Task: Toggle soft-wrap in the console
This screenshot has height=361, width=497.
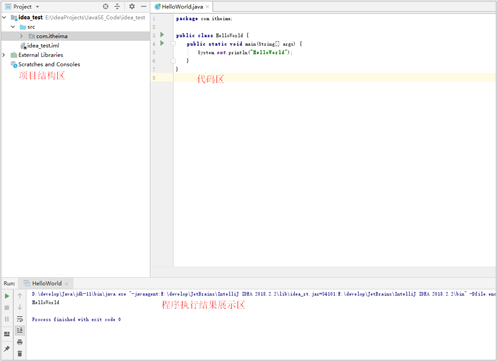Action: (x=20, y=319)
